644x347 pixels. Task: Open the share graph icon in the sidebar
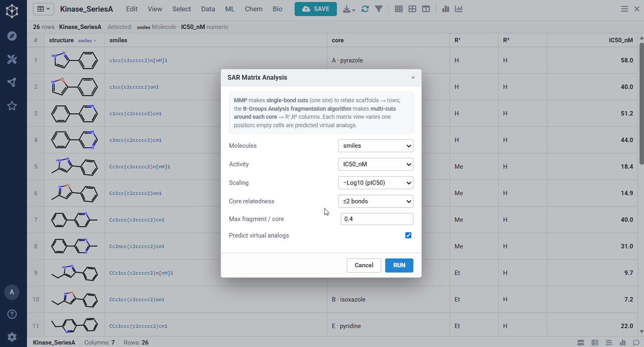(12, 83)
